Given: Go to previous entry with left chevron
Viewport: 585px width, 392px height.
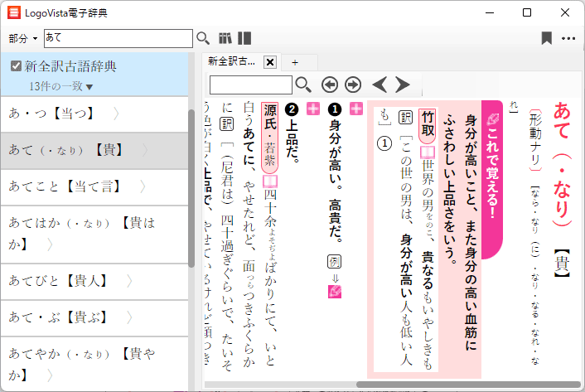Looking at the screenshot, I should tap(380, 85).
